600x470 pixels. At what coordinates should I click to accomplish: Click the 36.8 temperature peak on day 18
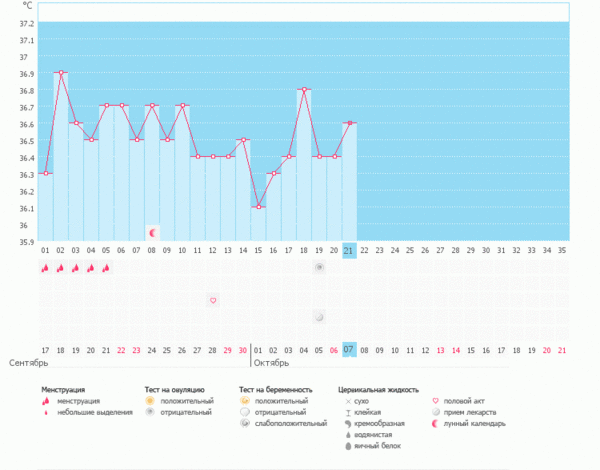tap(304, 90)
